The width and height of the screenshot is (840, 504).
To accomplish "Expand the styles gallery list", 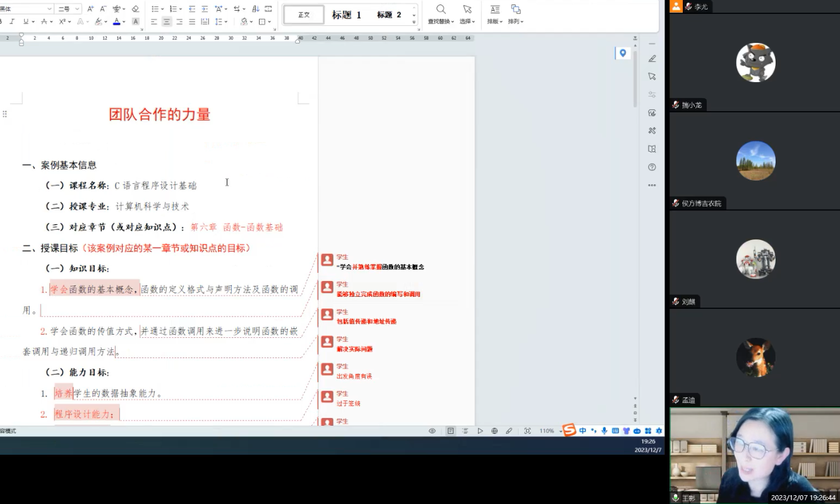I will point(414,21).
